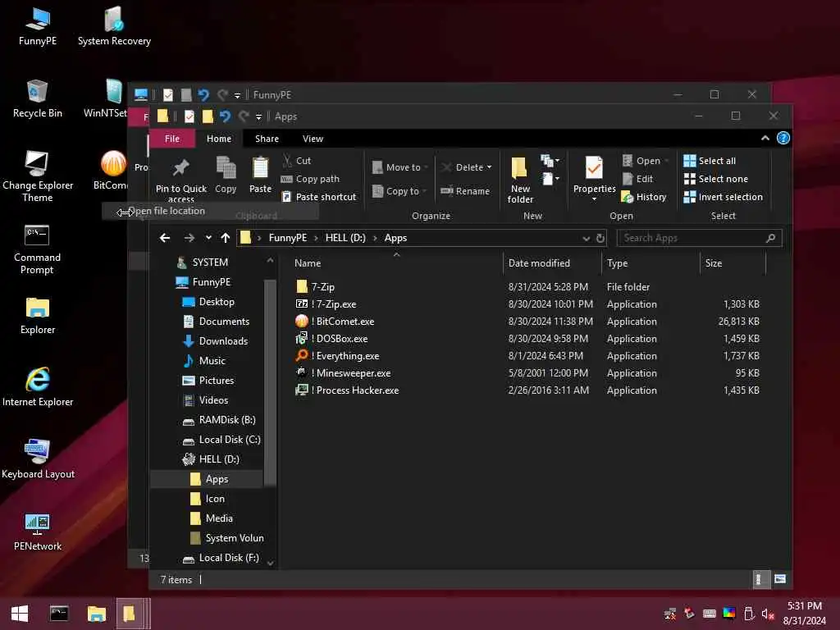Open Customize Quick Access Toolbar dropdown
This screenshot has height=630, width=840.
tap(258, 116)
